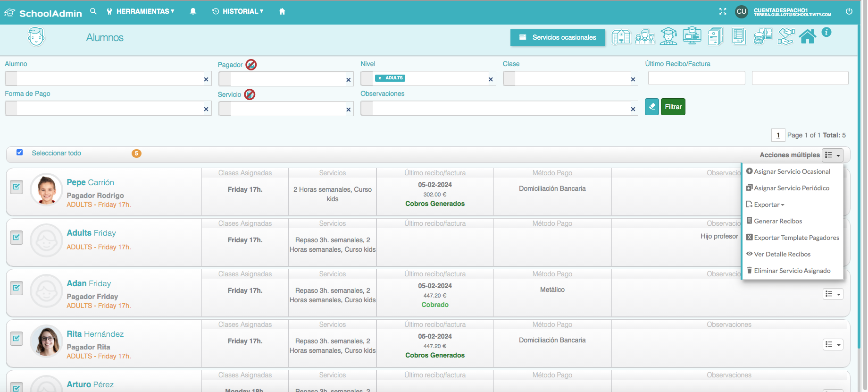Toggle selection for Arturo Pérez
Screen dimensions: 868x392
17,388
